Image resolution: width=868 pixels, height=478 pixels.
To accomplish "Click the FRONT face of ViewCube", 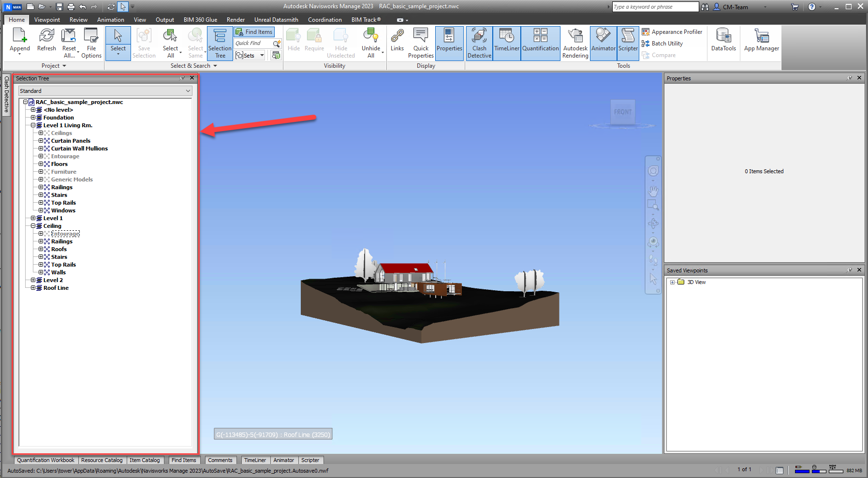I will click(622, 112).
